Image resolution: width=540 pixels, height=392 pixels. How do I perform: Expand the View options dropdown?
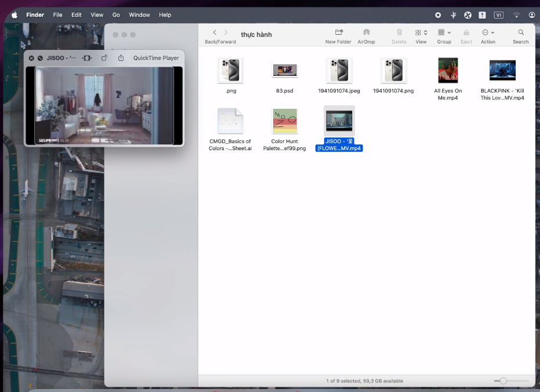click(x=421, y=32)
